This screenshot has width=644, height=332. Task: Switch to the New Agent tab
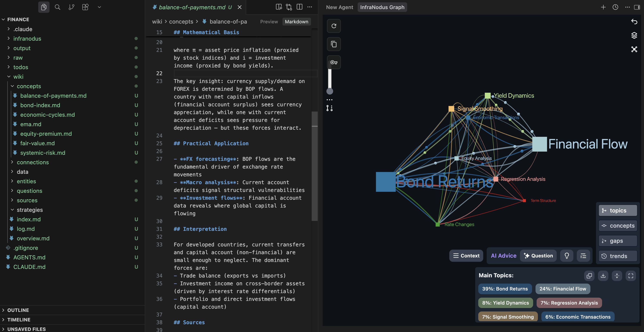click(340, 7)
